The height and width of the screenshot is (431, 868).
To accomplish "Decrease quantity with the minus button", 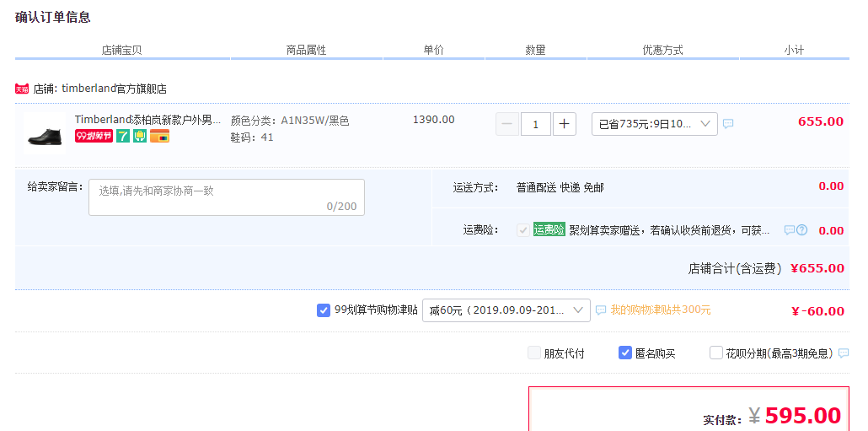I will pyautogui.click(x=507, y=124).
